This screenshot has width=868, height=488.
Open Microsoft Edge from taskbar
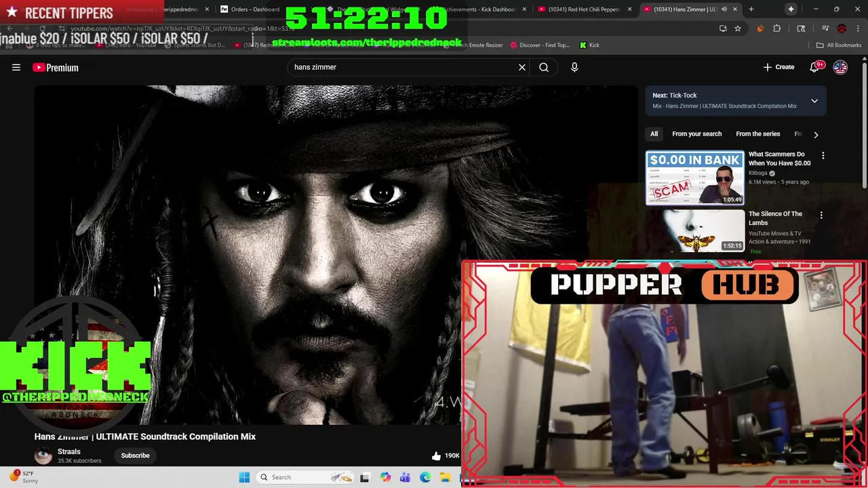click(x=425, y=477)
